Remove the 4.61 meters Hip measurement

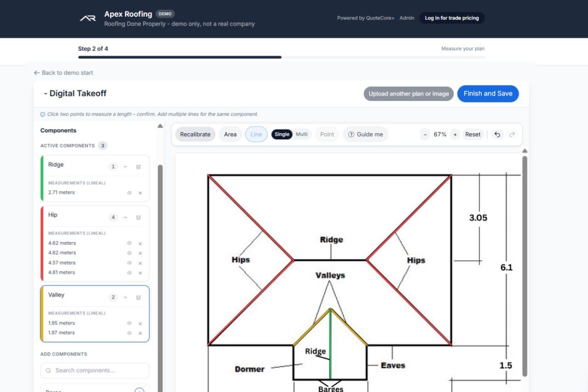coord(140,273)
